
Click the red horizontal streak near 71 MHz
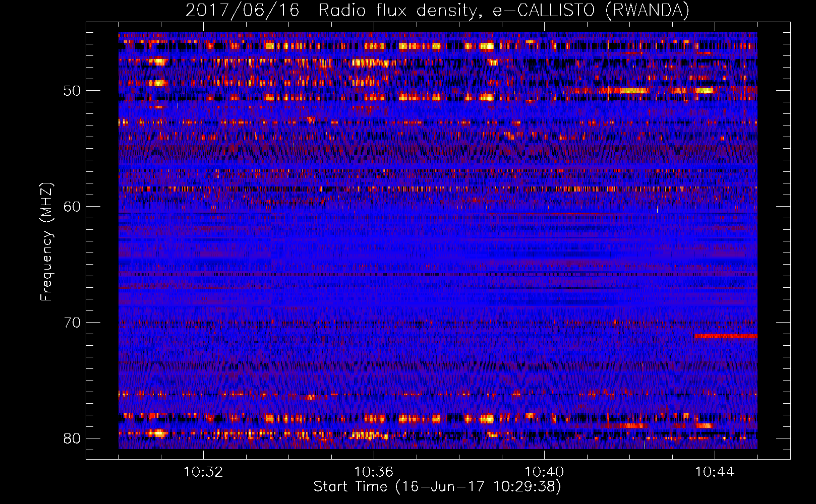click(726, 336)
